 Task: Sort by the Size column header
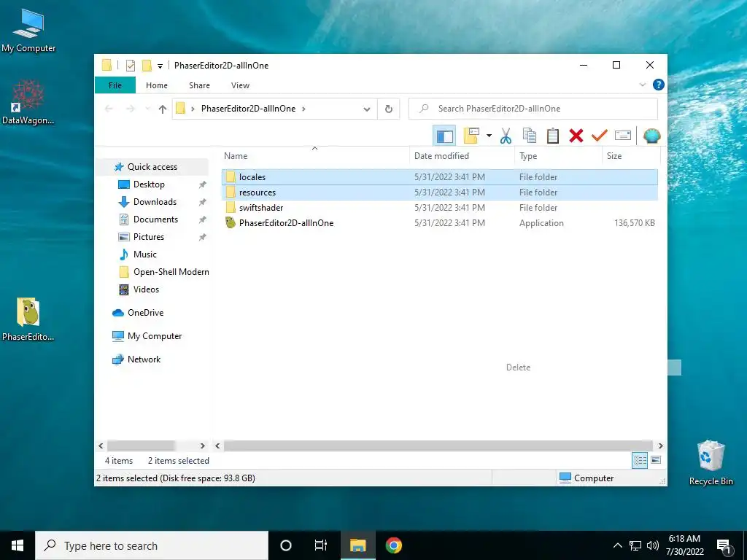click(x=631, y=156)
